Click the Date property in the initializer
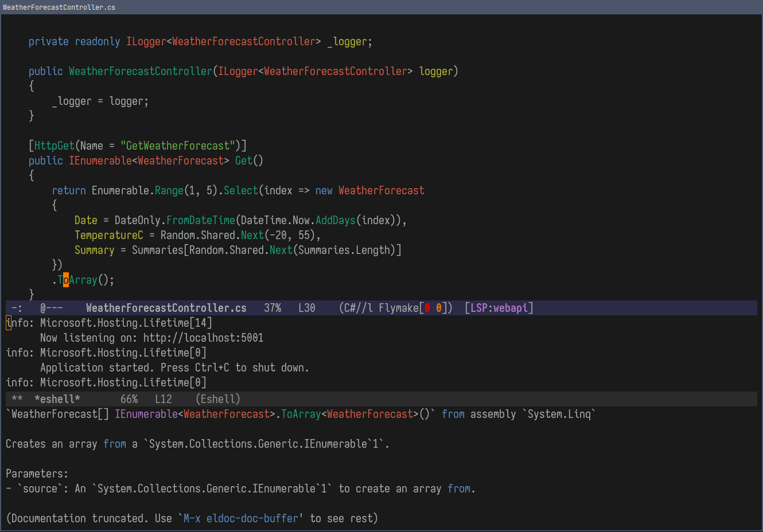Screen dimensions: 763x532 point(86,220)
